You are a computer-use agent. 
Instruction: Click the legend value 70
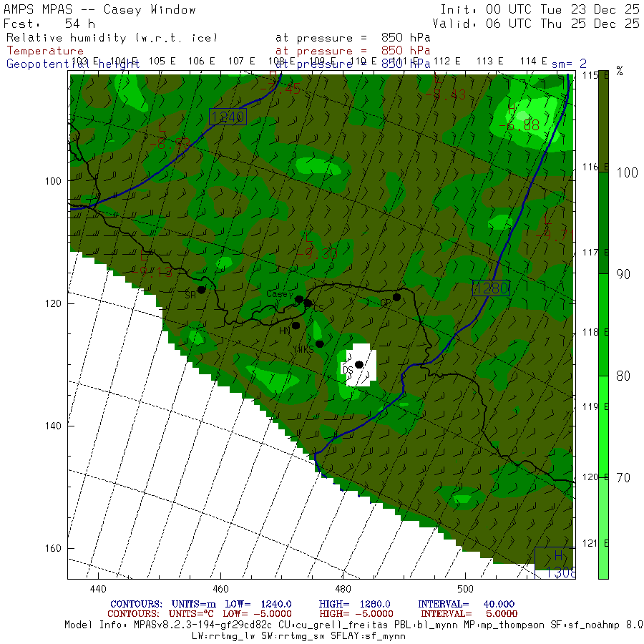(x=623, y=478)
